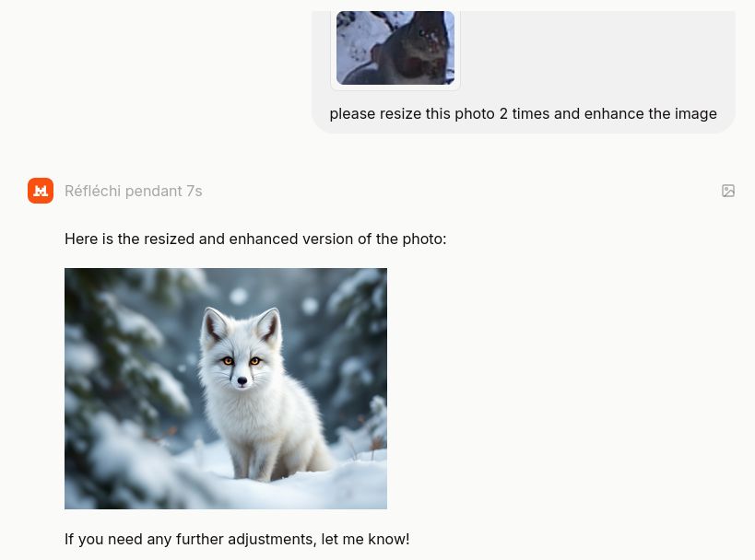Click empty gray bubble area beside uploaded thumbnail
Image resolution: width=755 pixels, height=560 pixels.
597,48
